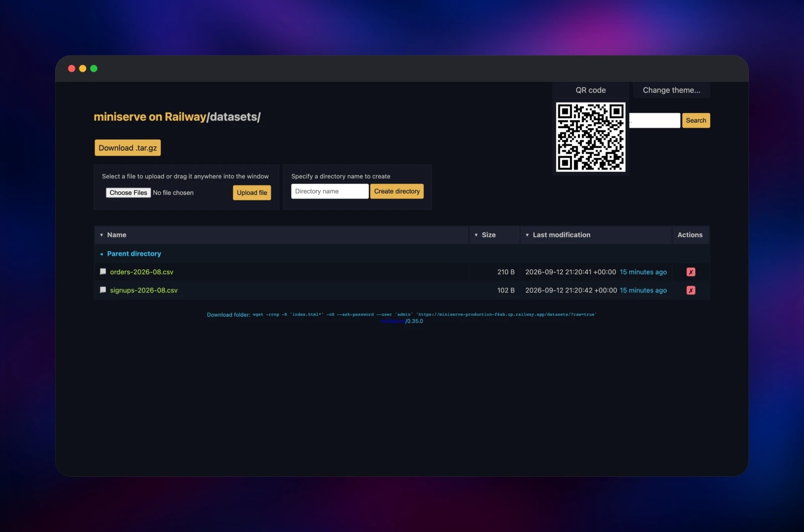The height and width of the screenshot is (532, 804).
Task: Delete orders-2026-08.csv with its red X icon
Action: (691, 272)
